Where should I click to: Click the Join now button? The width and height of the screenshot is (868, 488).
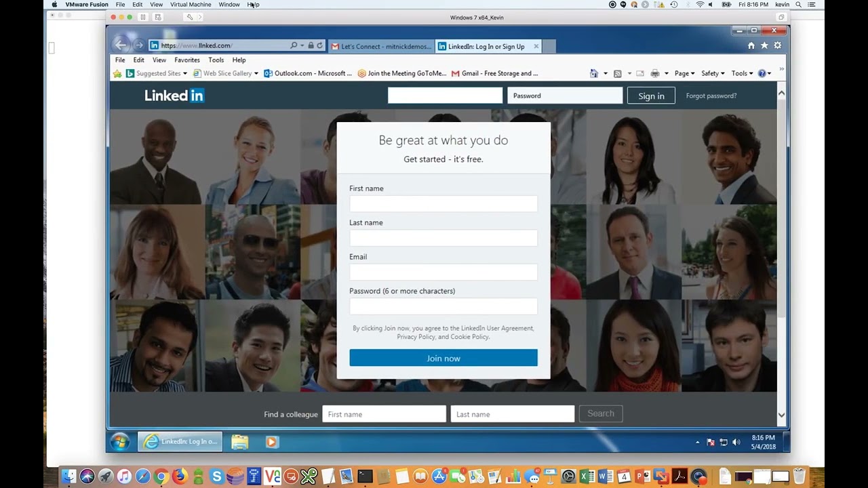coord(443,358)
